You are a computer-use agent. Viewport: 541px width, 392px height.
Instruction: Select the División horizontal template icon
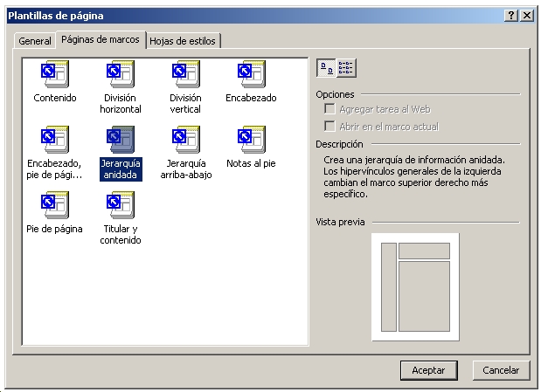tap(121, 74)
